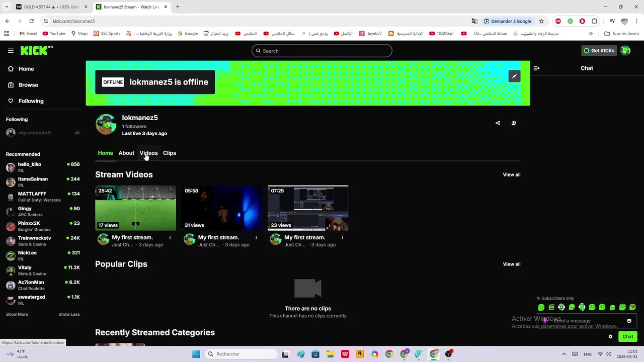Bookmark this page with the star
The image size is (644, 362).
(x=541, y=21)
